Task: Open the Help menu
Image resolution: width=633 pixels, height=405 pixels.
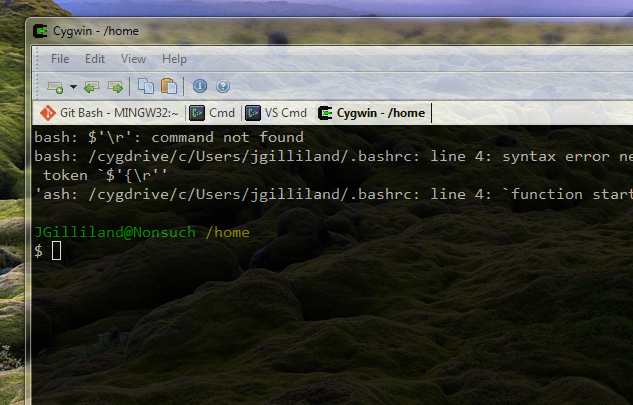Action: (x=174, y=59)
